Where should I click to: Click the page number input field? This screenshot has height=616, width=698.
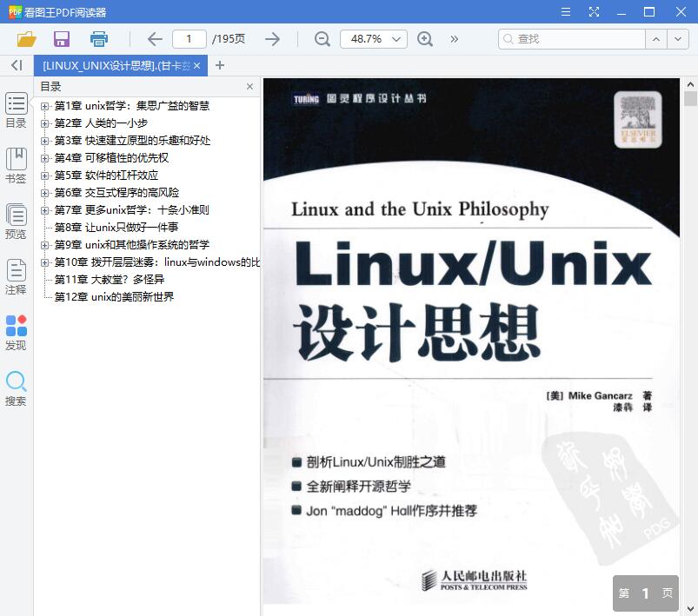(189, 39)
